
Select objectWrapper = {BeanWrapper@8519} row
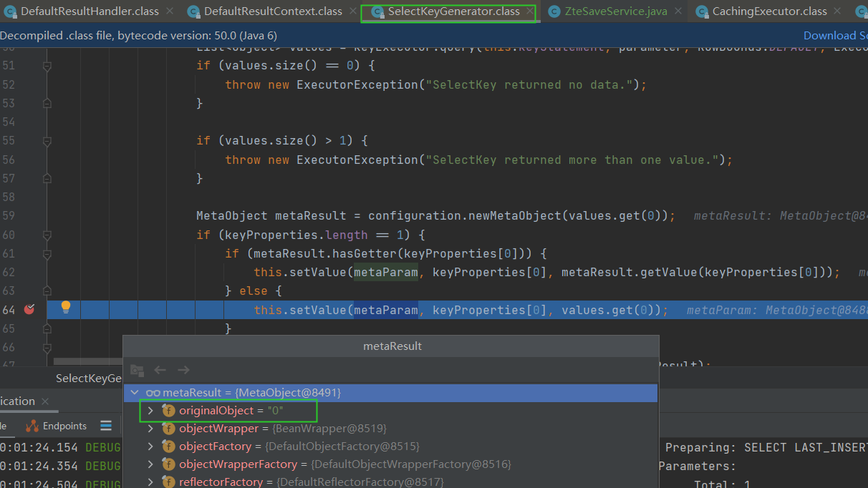[390, 429]
